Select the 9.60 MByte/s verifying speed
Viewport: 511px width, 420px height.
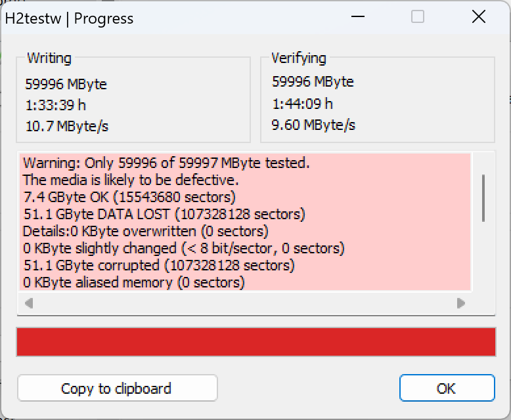click(313, 125)
